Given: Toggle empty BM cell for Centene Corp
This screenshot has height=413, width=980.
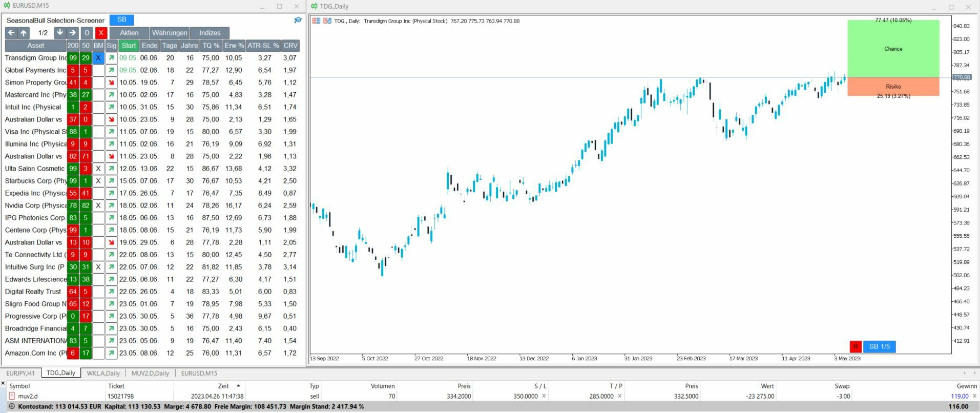Looking at the screenshot, I should (98, 230).
